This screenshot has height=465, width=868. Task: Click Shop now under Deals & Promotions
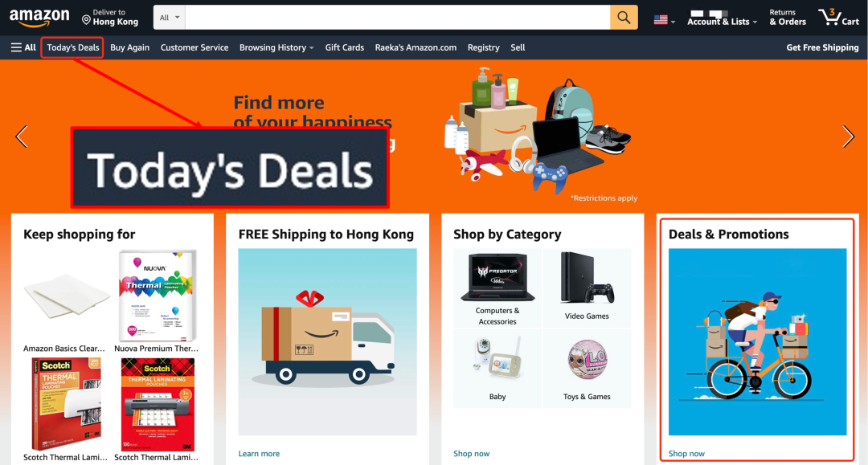pos(686,454)
